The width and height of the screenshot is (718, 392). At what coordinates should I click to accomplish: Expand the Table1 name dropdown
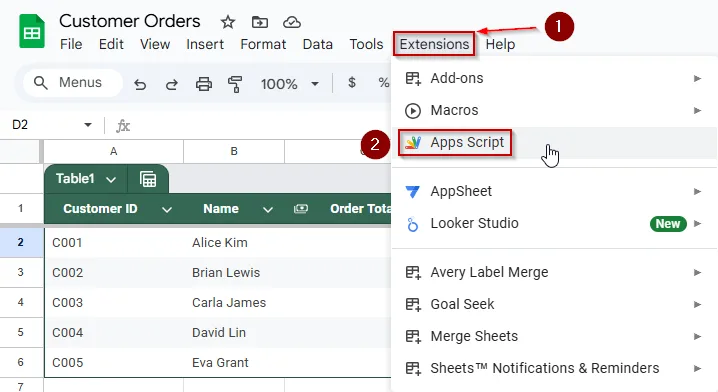(111, 180)
